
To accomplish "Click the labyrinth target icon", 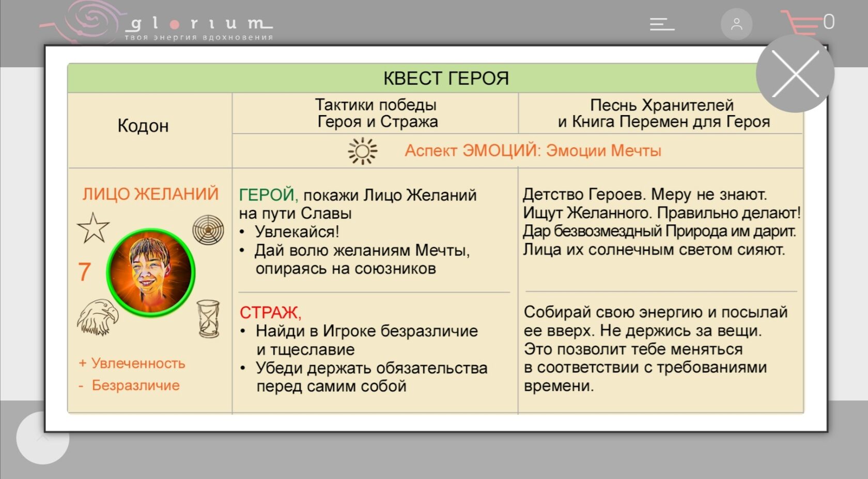I will point(208,230).
